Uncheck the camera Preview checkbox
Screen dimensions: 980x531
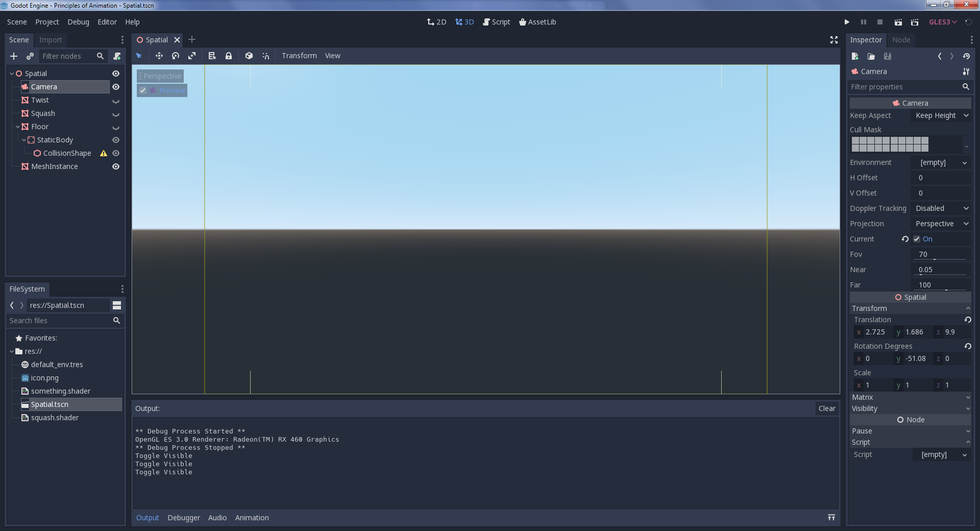(x=142, y=90)
